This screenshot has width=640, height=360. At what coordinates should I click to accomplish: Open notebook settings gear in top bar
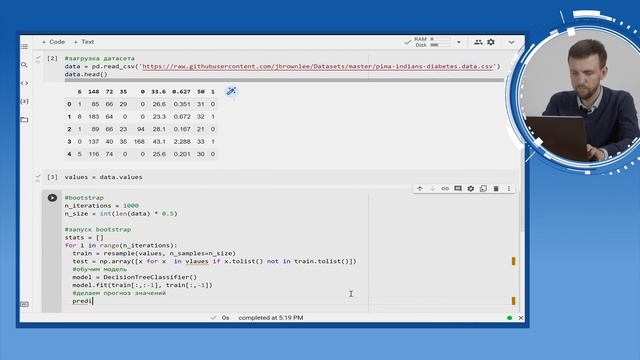(x=491, y=42)
